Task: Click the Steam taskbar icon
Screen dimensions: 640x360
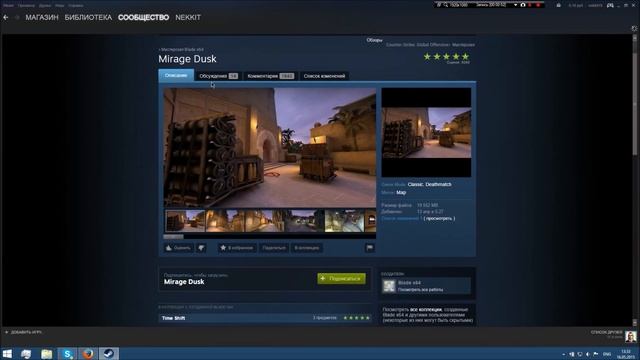Action: [x=109, y=353]
